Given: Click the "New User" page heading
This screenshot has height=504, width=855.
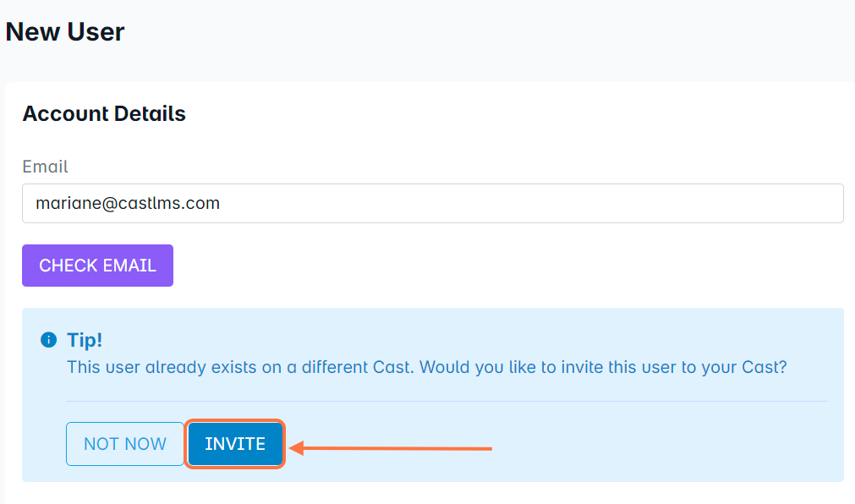Looking at the screenshot, I should 65,32.
